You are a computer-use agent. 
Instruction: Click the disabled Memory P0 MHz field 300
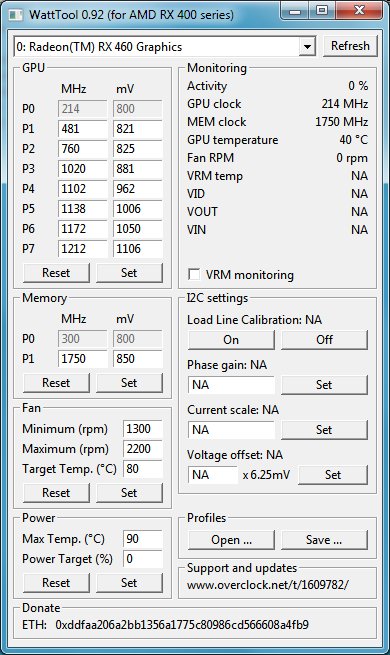83,339
